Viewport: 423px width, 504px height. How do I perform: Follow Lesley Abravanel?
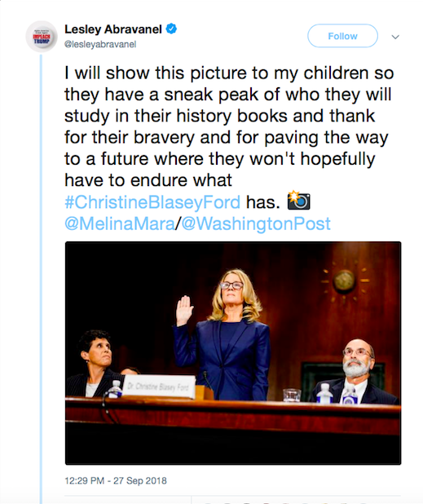(342, 36)
